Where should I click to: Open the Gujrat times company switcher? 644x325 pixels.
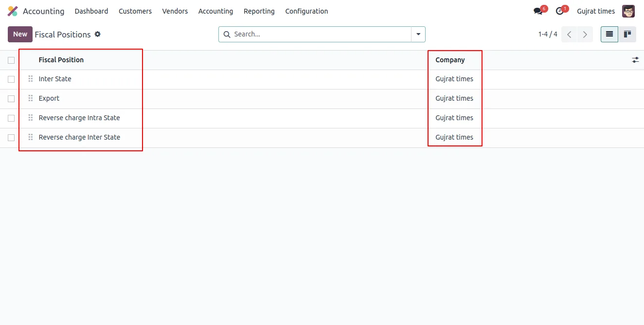pos(596,11)
